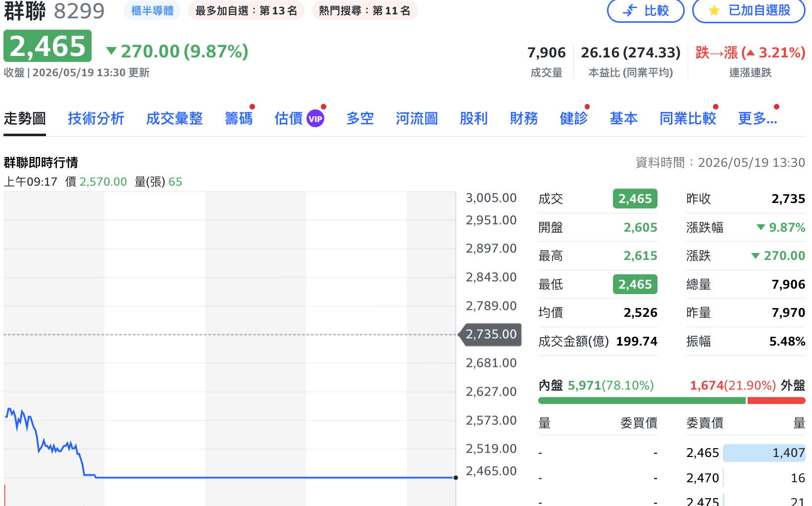Click the 委賣價 2,470 ask row
Viewport: 812px width, 506px height.
point(746,478)
